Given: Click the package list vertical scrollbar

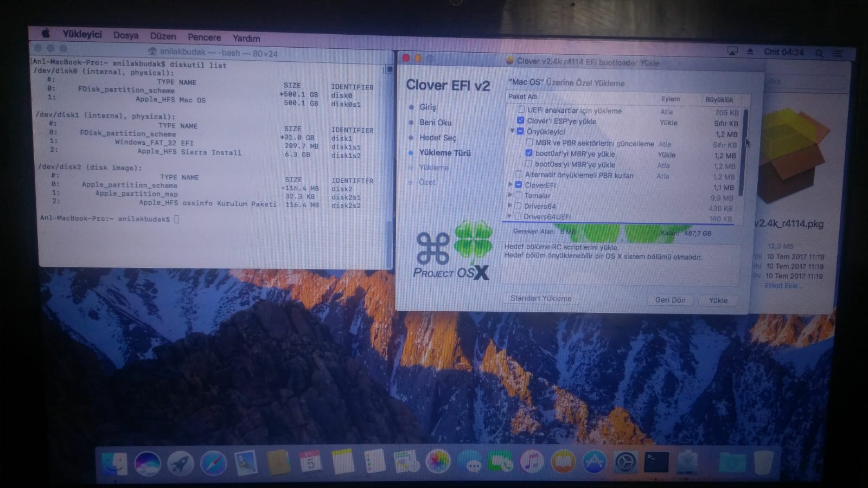Looking at the screenshot, I should pos(745,152).
